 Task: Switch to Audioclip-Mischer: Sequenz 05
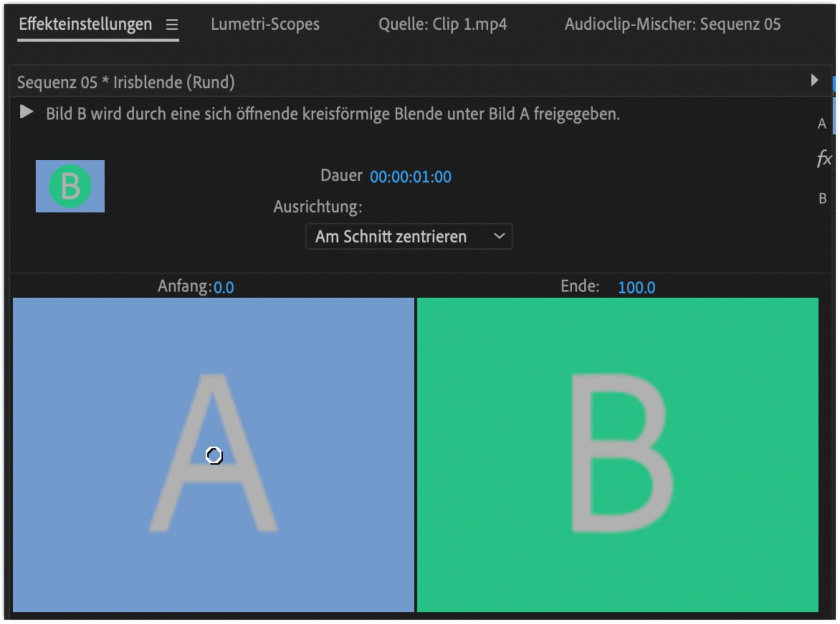[x=672, y=25]
